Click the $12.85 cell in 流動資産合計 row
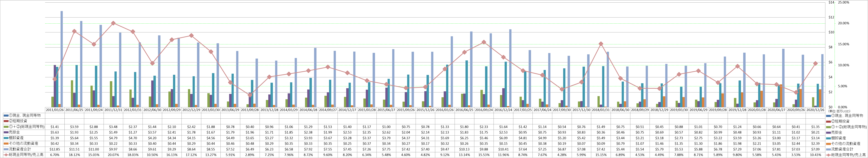The height and width of the screenshot is (158, 868). [55, 149]
